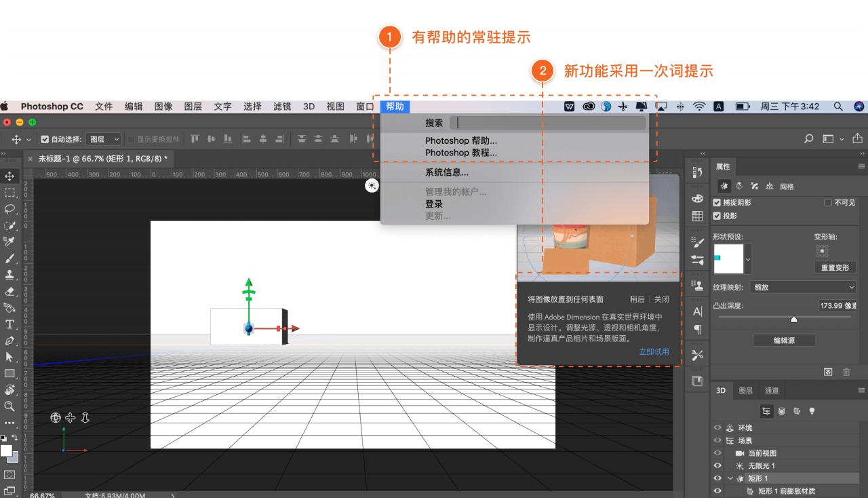Select the Eyedropper tool
Image resolution: width=868 pixels, height=498 pixels.
(9, 242)
